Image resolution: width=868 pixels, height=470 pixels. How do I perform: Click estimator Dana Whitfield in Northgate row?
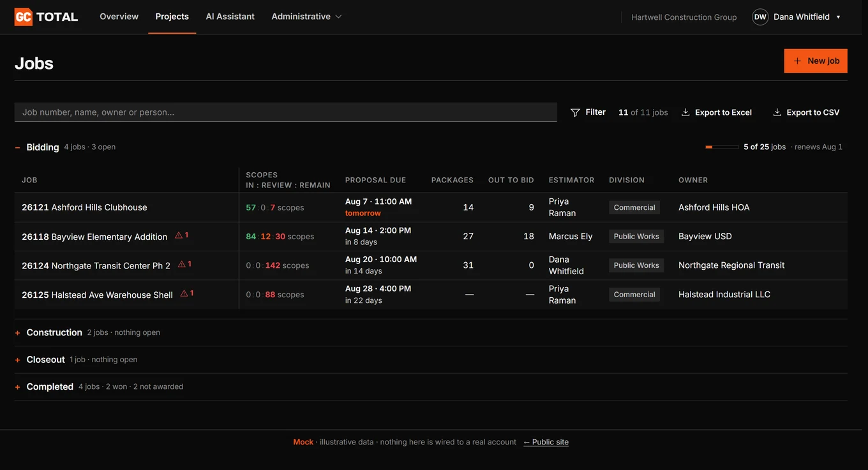pos(566,265)
